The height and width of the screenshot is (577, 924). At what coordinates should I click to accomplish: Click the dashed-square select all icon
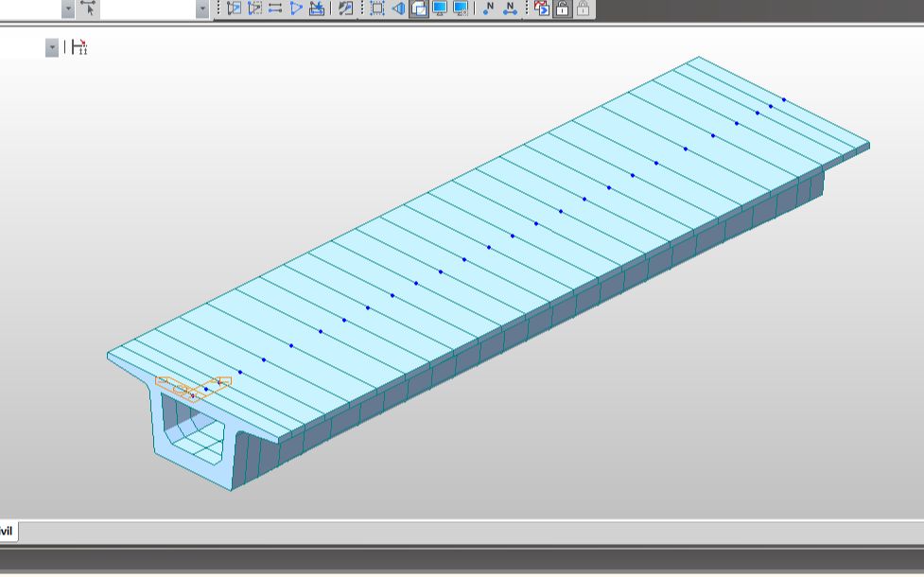[x=377, y=9]
